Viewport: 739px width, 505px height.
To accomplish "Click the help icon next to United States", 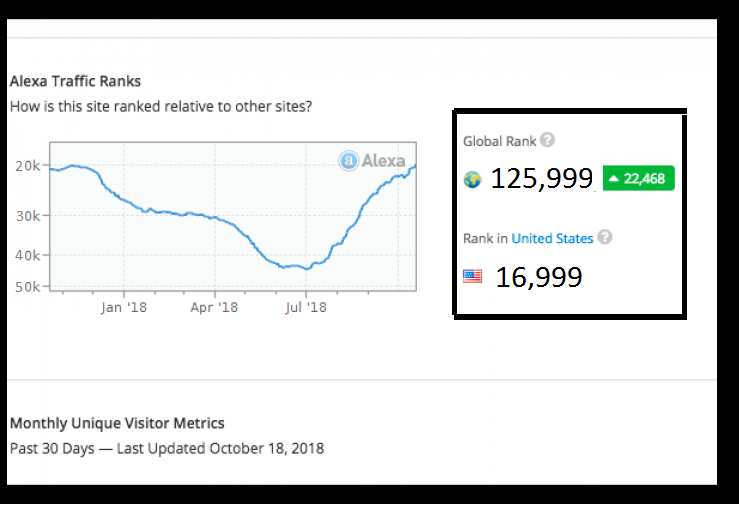I will click(x=604, y=238).
